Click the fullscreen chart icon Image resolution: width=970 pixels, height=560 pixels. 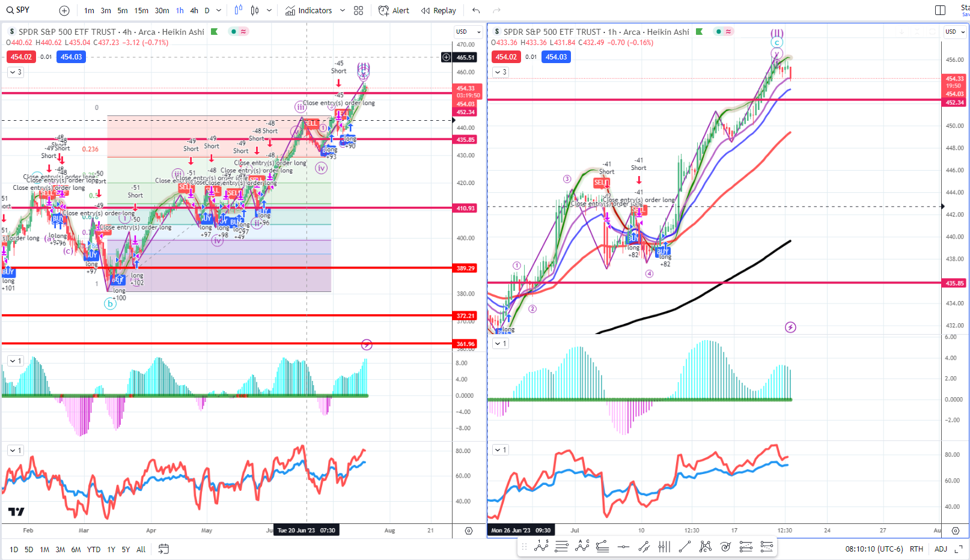959,549
